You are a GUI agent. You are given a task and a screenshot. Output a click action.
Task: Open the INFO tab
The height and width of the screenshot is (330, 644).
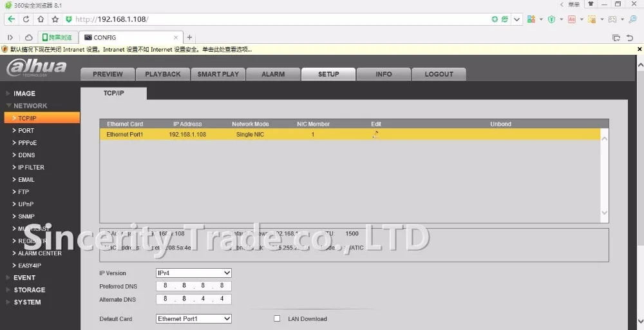click(x=384, y=74)
